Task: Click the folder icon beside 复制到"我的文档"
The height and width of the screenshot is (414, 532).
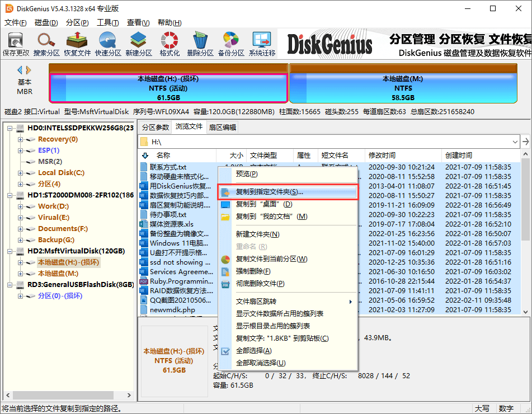Action: [225, 217]
